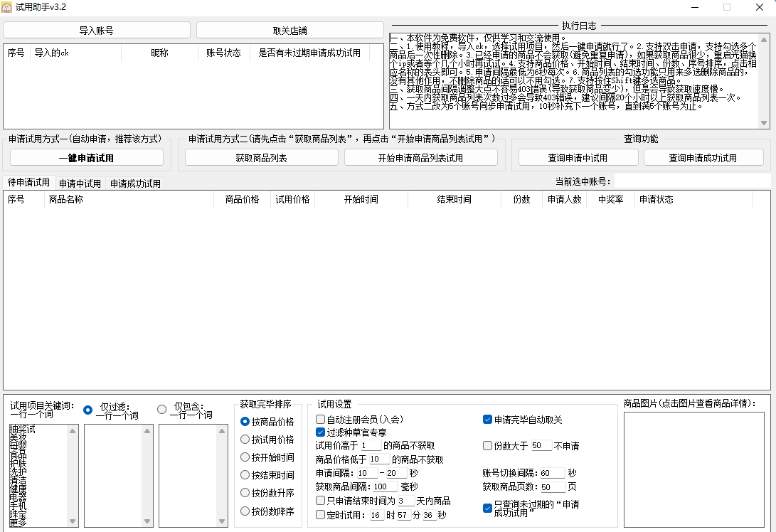776x532 pixels.
Task: Click the 取关店铺 button
Action: (289, 31)
